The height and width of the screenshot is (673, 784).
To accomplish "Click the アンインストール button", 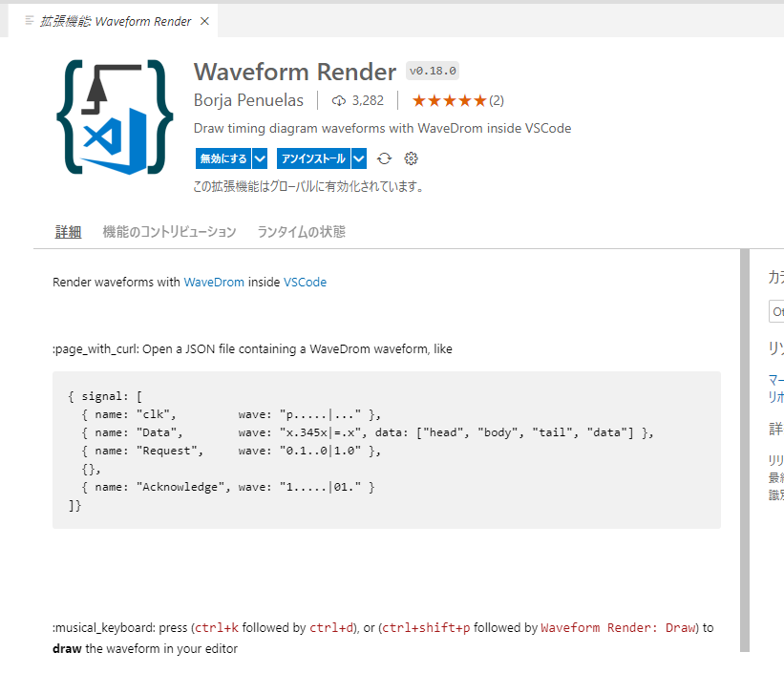I will tap(313, 158).
